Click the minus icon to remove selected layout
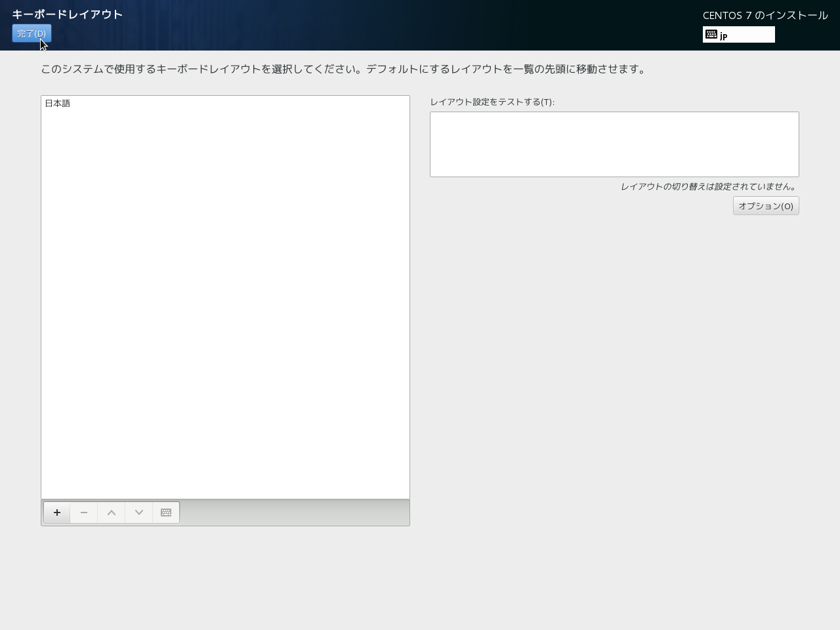The width and height of the screenshot is (840, 630). 84,513
